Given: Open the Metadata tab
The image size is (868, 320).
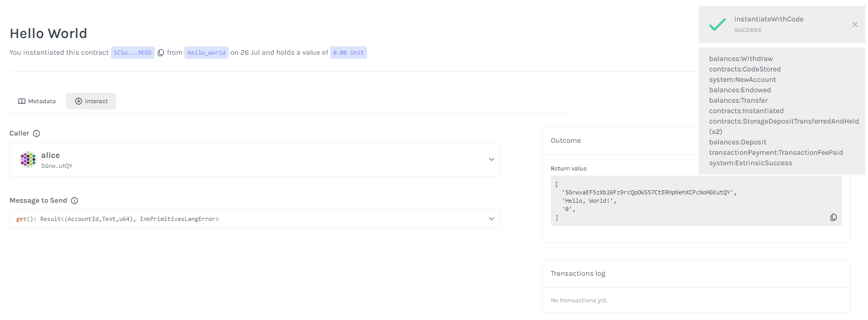Looking at the screenshot, I should 37,101.
